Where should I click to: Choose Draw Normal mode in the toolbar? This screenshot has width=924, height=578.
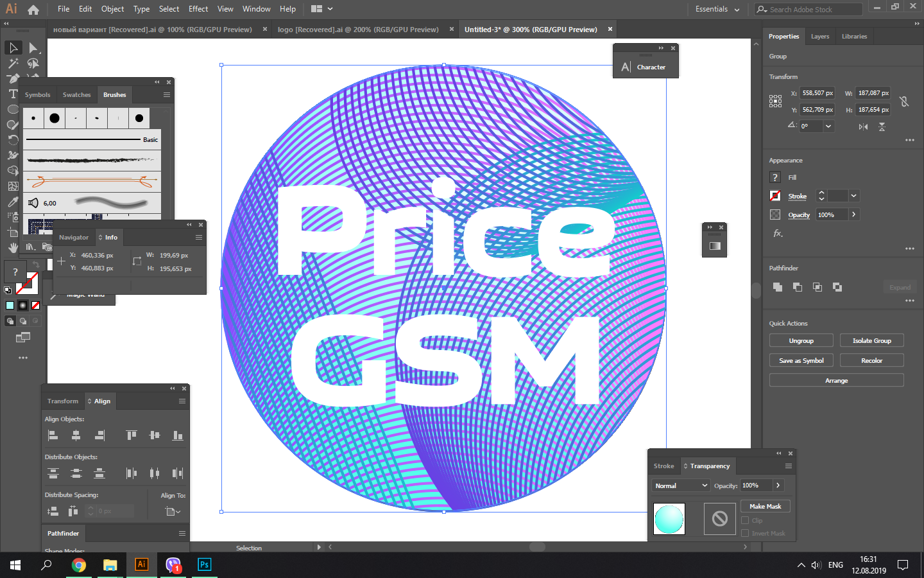point(10,320)
